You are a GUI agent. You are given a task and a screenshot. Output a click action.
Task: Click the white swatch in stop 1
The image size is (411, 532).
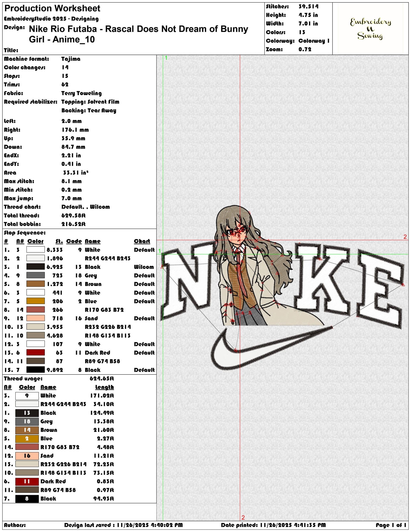pyautogui.click(x=36, y=249)
